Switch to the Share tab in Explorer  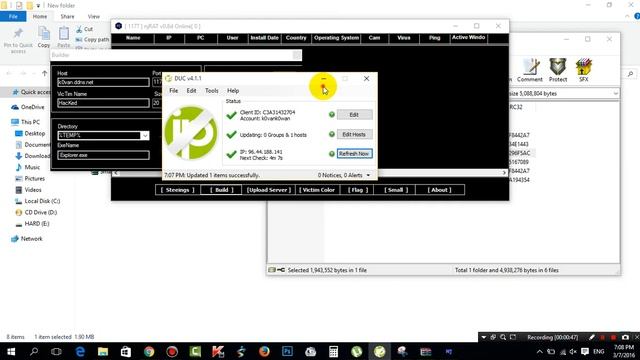pos(67,17)
